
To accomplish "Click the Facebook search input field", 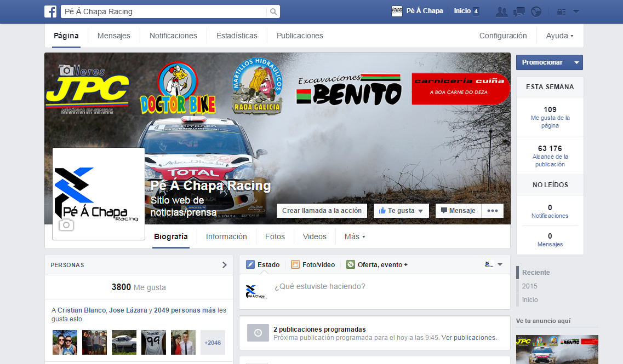I will (164, 11).
